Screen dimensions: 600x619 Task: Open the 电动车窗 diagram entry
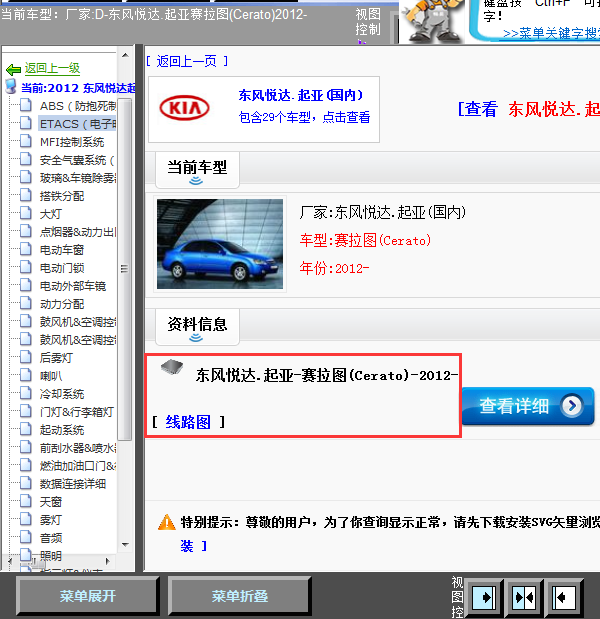pos(62,250)
